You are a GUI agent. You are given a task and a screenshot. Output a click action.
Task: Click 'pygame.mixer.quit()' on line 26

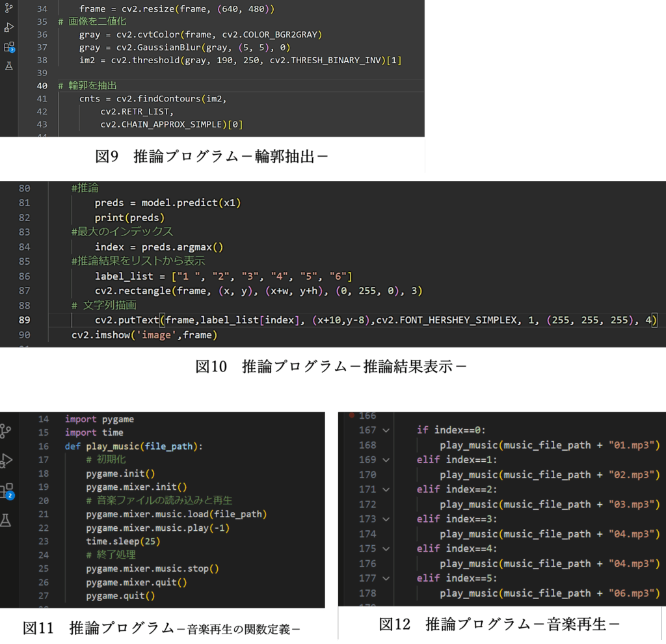tap(137, 582)
